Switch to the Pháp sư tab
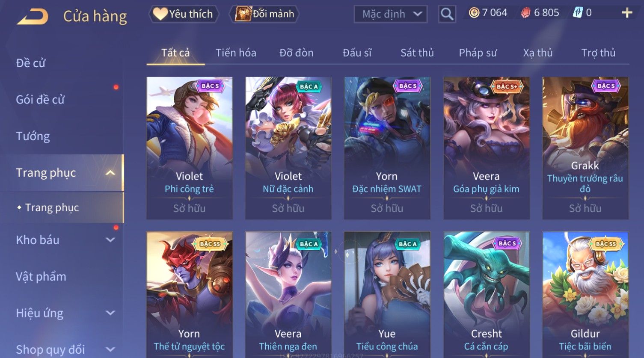Viewport: 644px width, 358px height. [x=478, y=53]
